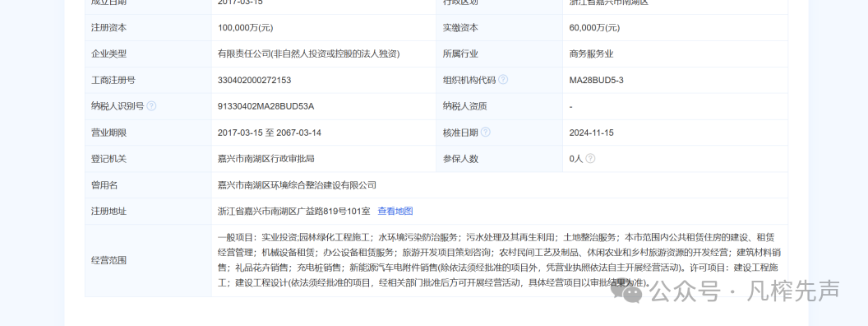Select the registered capital value 100,000万(元)
Image resolution: width=868 pixels, height=326 pixels.
tap(245, 28)
